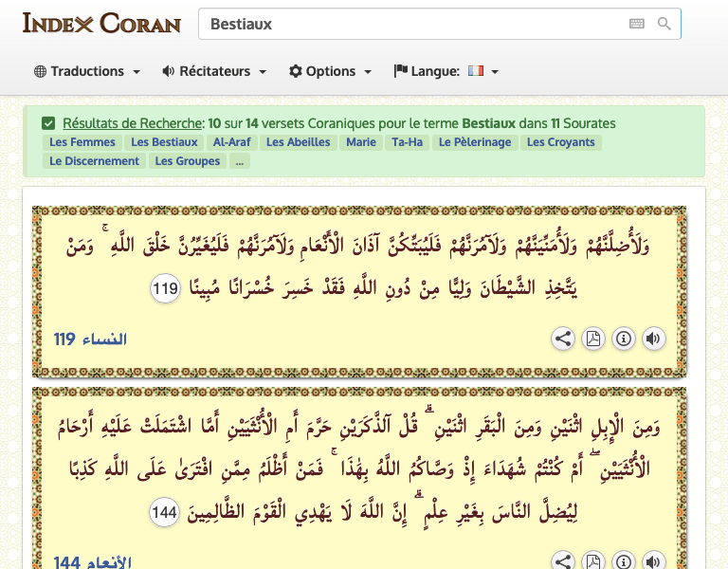The image size is (728, 569).
Task: Click verse number 119 circle marker
Action: tap(165, 288)
